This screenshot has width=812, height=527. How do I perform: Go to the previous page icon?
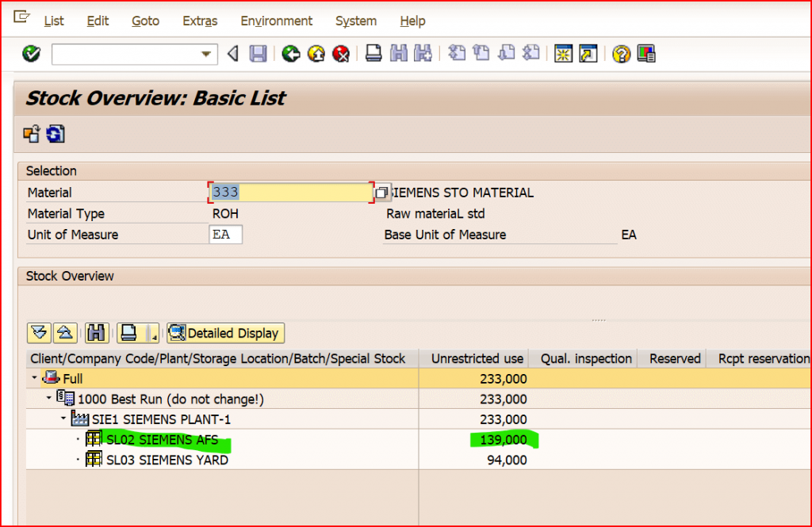pyautogui.click(x=481, y=53)
